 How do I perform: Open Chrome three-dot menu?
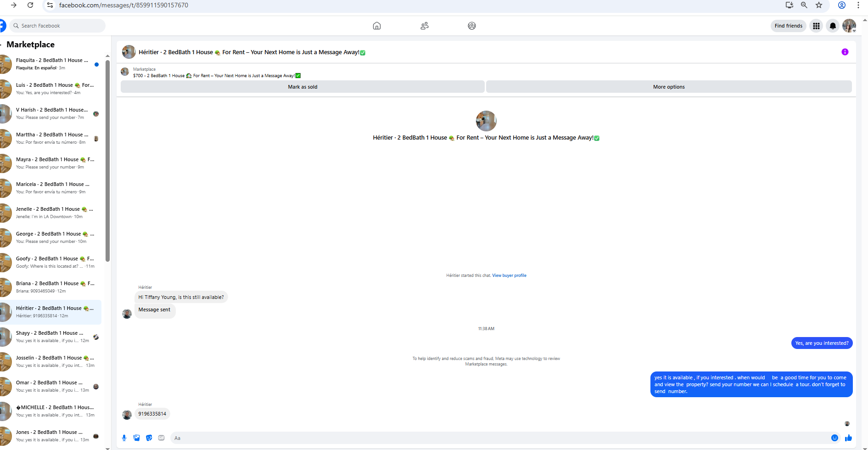click(x=858, y=5)
